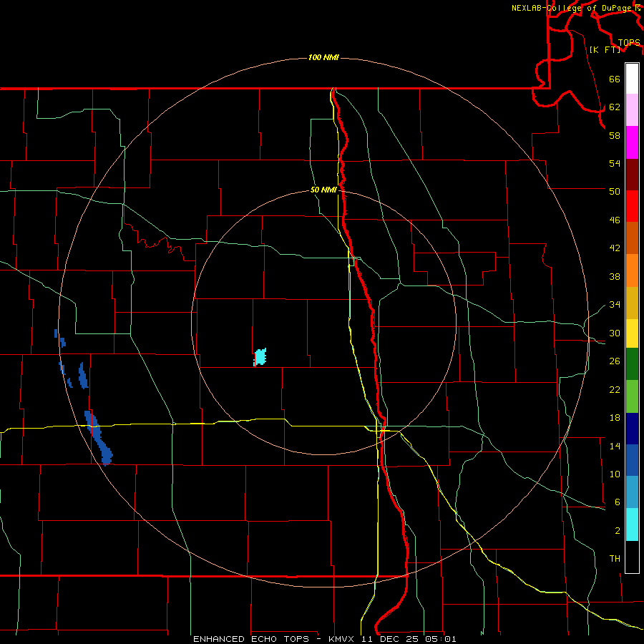Click the navy 18 kft legend swatch

(632, 429)
